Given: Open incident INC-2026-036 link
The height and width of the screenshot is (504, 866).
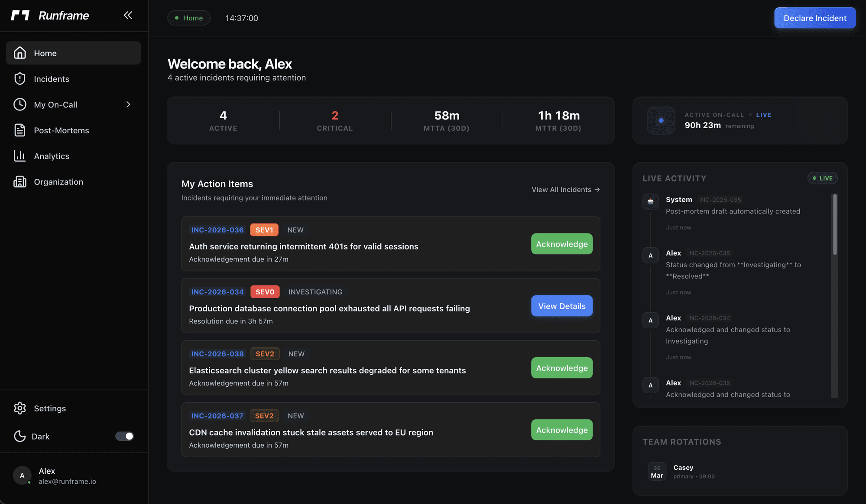Looking at the screenshot, I should tap(217, 229).
